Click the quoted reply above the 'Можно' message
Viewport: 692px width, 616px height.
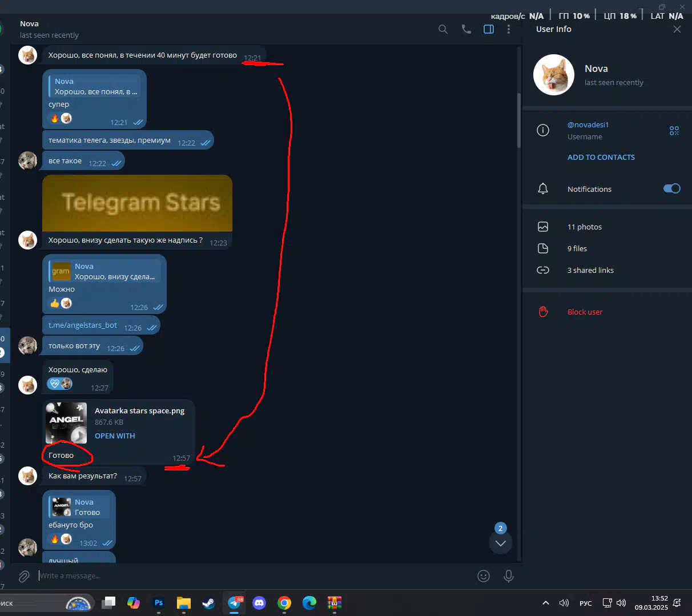click(x=104, y=272)
